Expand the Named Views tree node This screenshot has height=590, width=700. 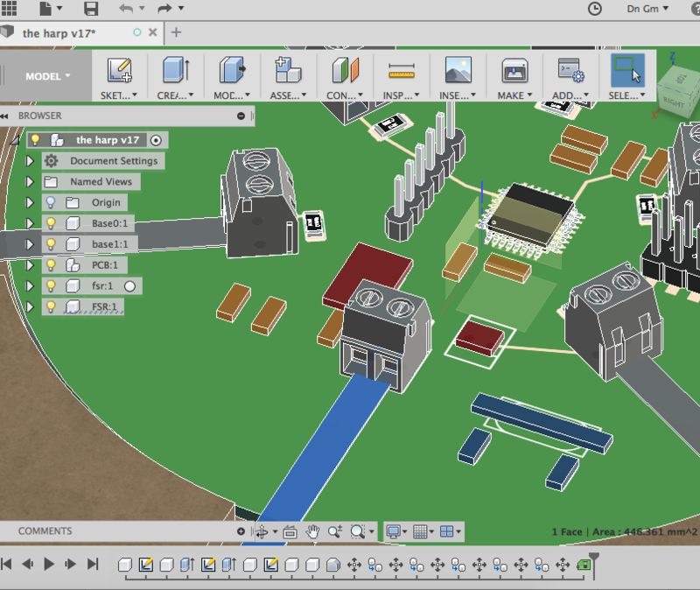(x=30, y=182)
